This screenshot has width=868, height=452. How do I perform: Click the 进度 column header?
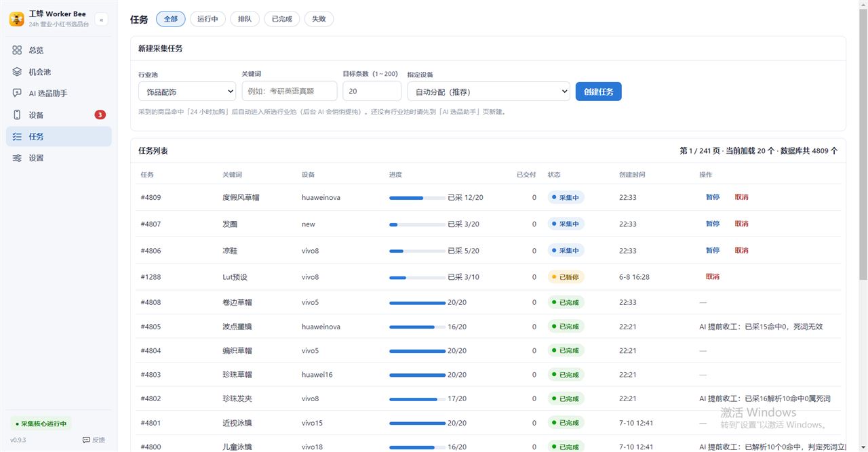(395, 175)
